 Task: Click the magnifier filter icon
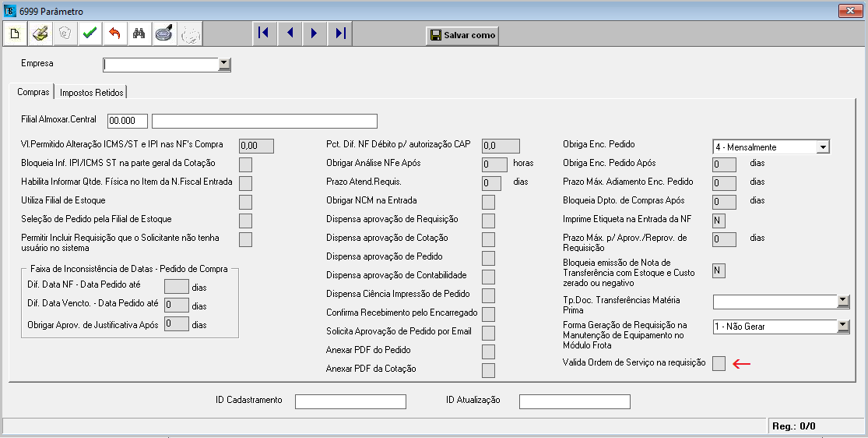[x=164, y=34]
